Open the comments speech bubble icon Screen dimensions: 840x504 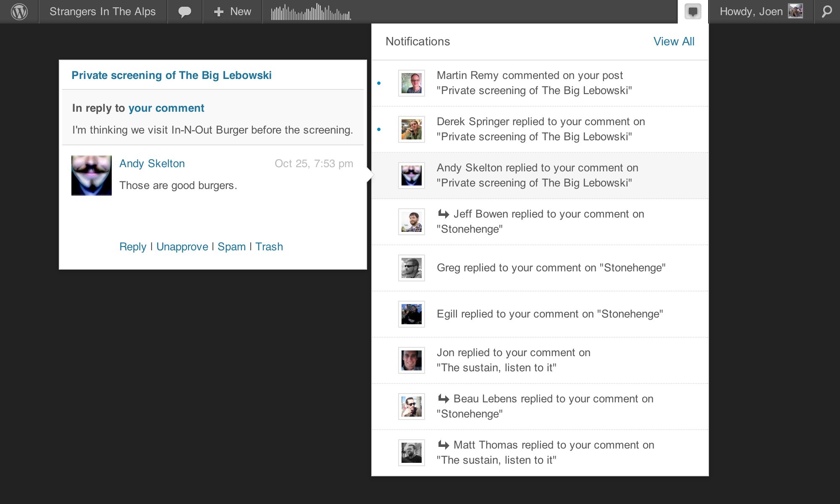[185, 11]
